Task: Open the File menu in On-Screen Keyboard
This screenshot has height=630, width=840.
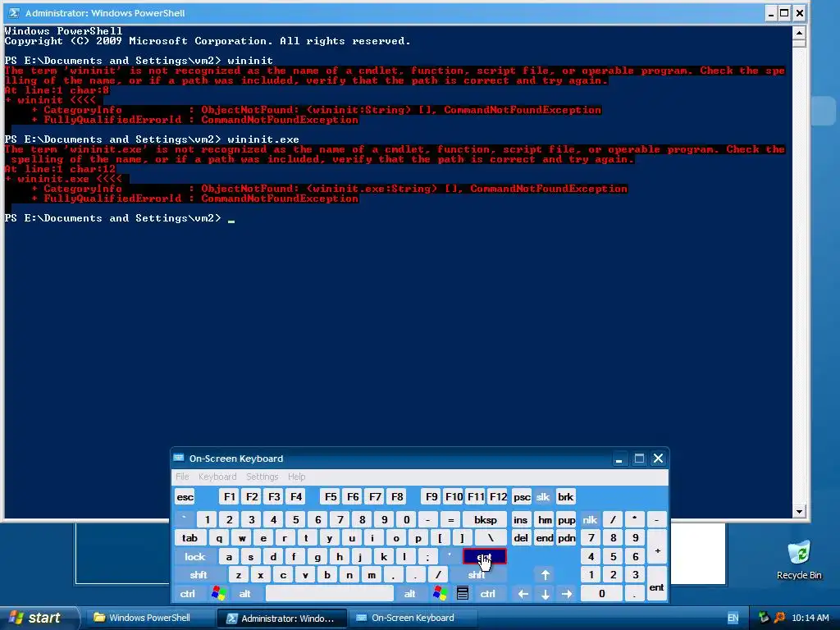Action: pyautogui.click(x=182, y=477)
